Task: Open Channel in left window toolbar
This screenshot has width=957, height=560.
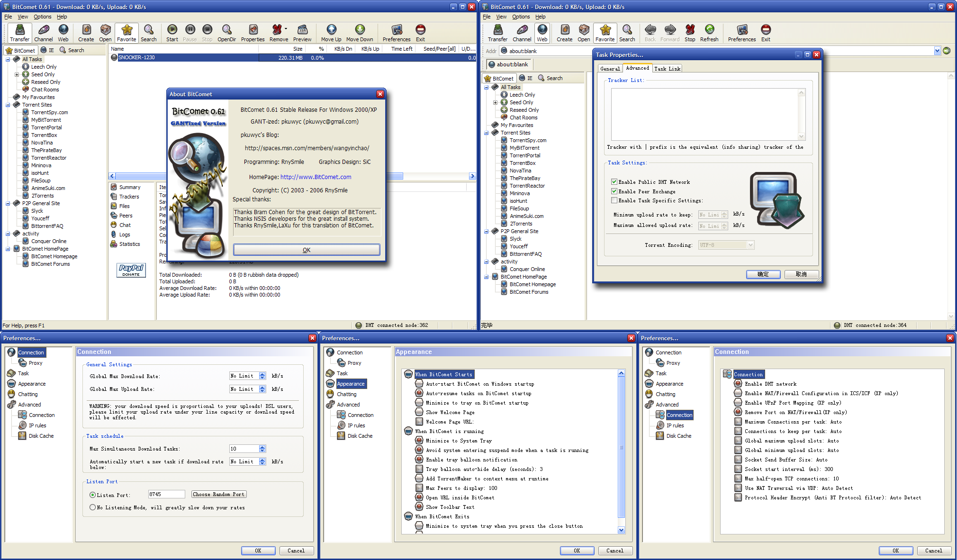Action: pos(44,33)
